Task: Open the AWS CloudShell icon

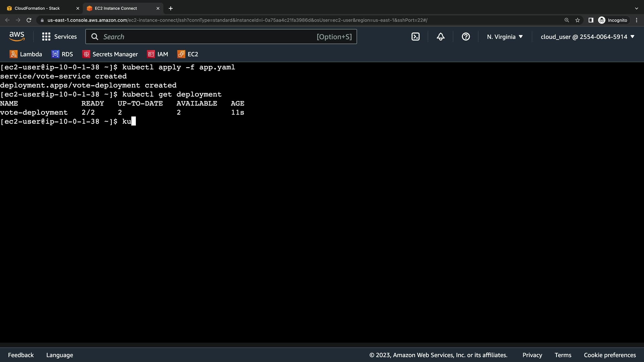Action: [415, 37]
